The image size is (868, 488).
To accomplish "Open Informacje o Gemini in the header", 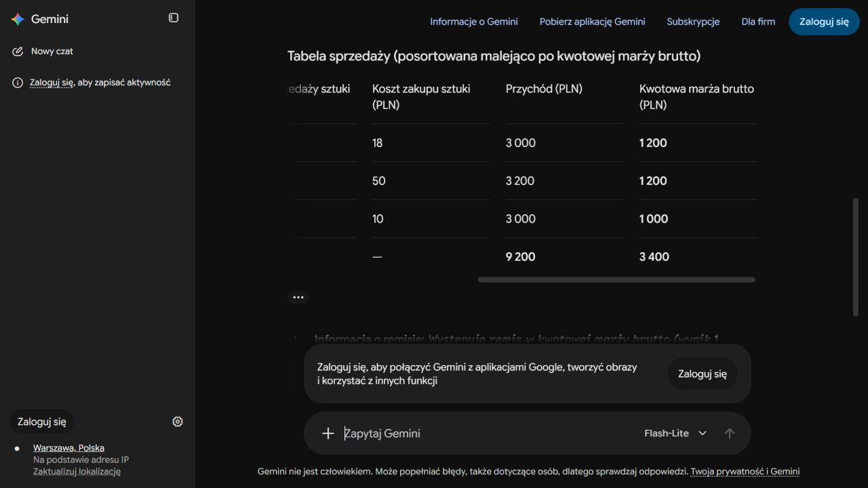I will [474, 22].
